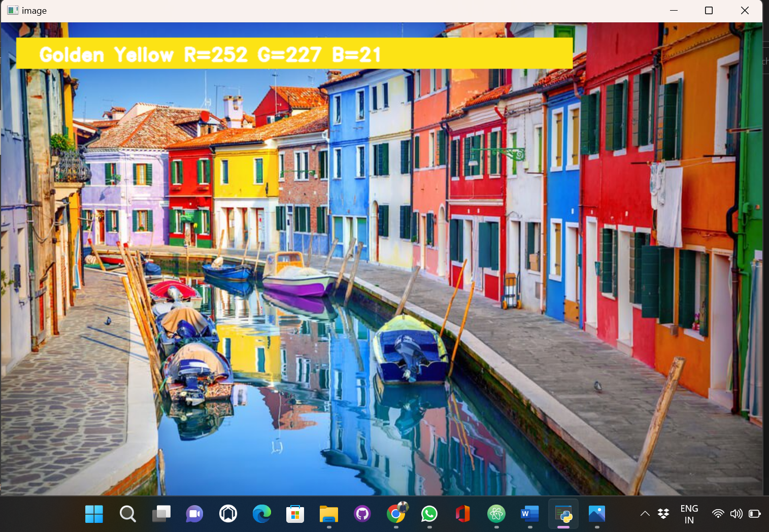Open Dropbox from the system tray
The image size is (769, 532).
click(x=663, y=514)
